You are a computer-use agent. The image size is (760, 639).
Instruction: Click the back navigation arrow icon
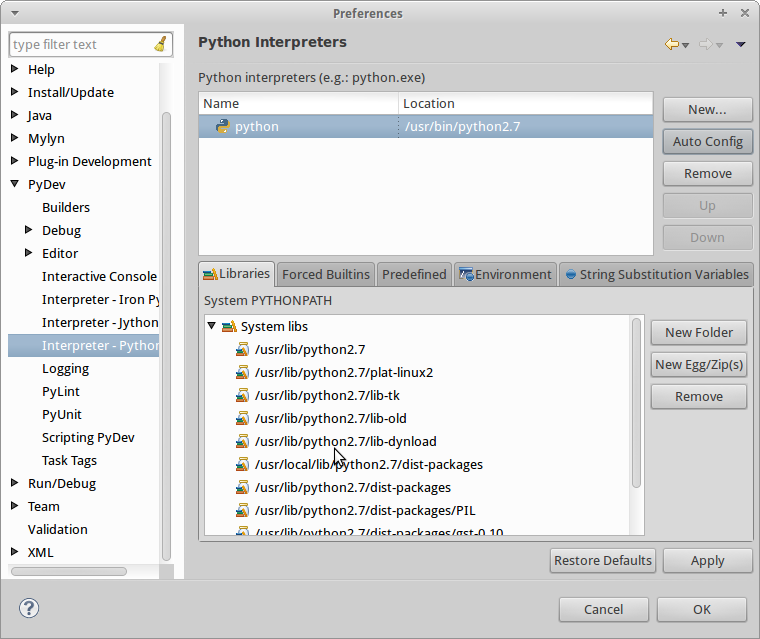coord(672,44)
